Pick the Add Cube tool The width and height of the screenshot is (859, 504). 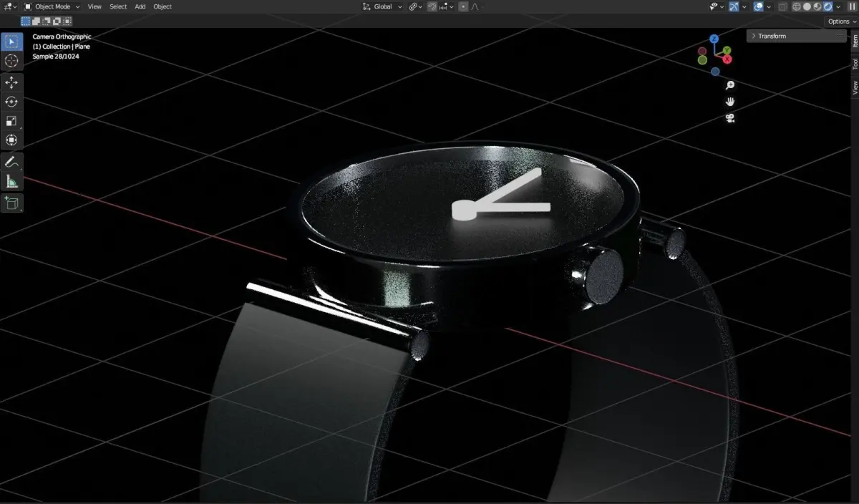pos(11,203)
